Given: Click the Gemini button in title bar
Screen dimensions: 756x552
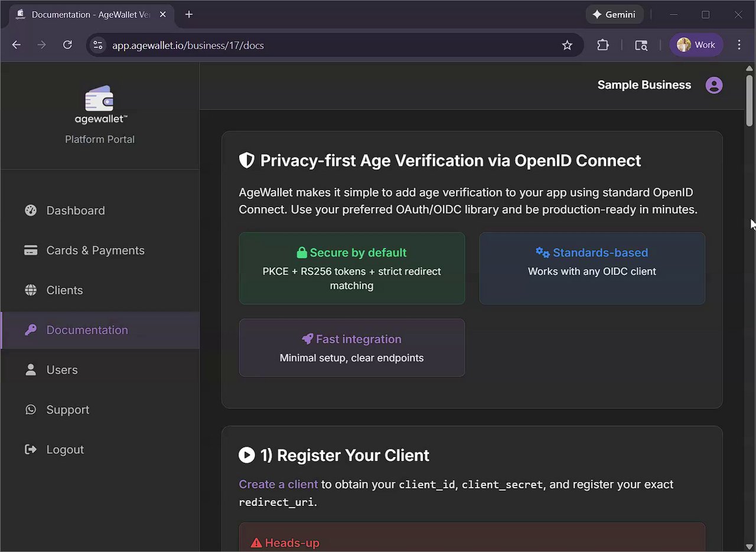Looking at the screenshot, I should pyautogui.click(x=614, y=14).
